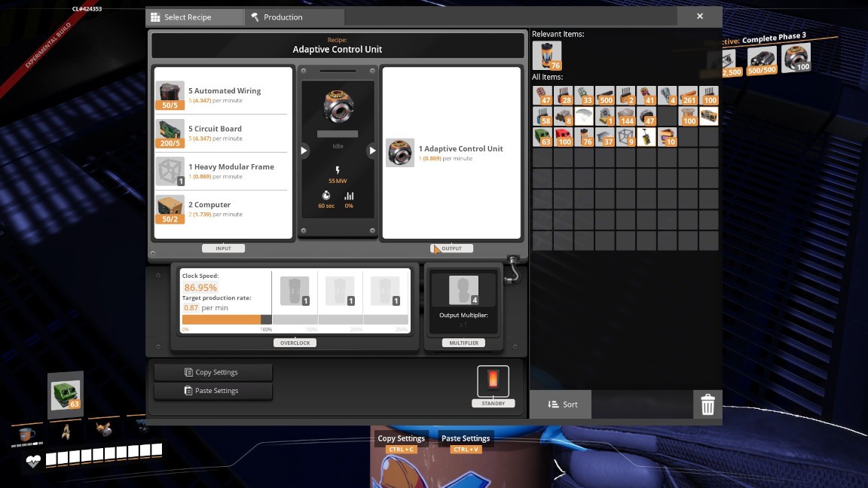Select the Automated Wiring input slot
Screen dimensions: 868x488
pos(170,95)
